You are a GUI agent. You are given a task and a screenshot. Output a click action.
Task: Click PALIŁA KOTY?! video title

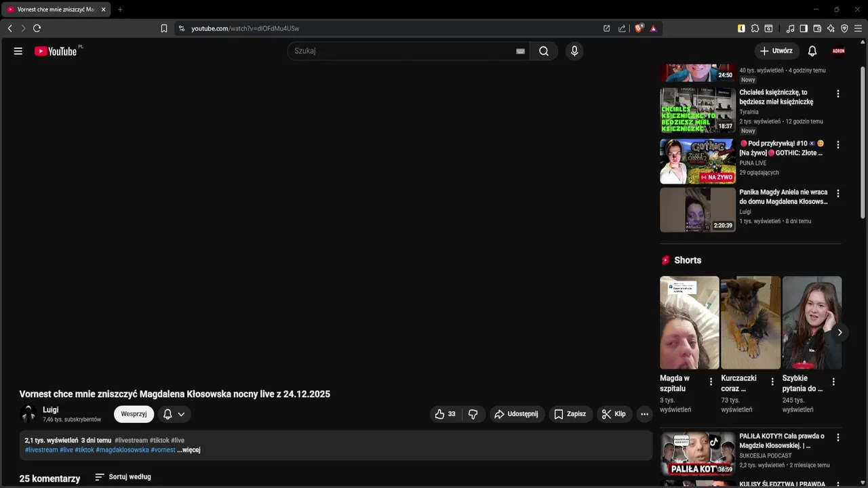(x=782, y=441)
